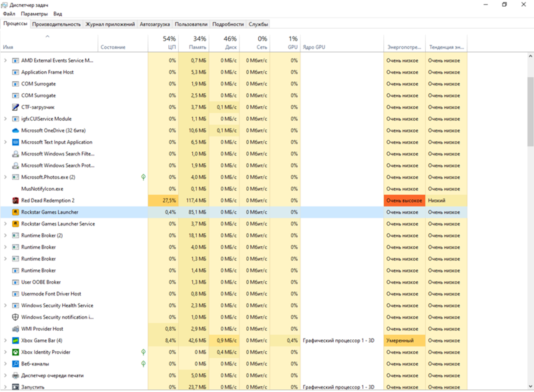Expand the Xbox Game Bar (4) process group
The width and height of the screenshot is (534, 392).
click(x=5, y=341)
